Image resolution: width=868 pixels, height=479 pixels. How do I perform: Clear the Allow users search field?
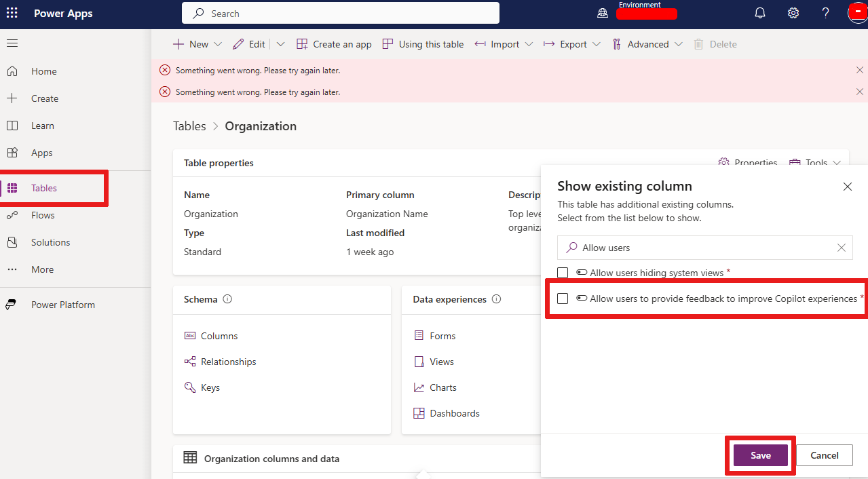coord(841,248)
